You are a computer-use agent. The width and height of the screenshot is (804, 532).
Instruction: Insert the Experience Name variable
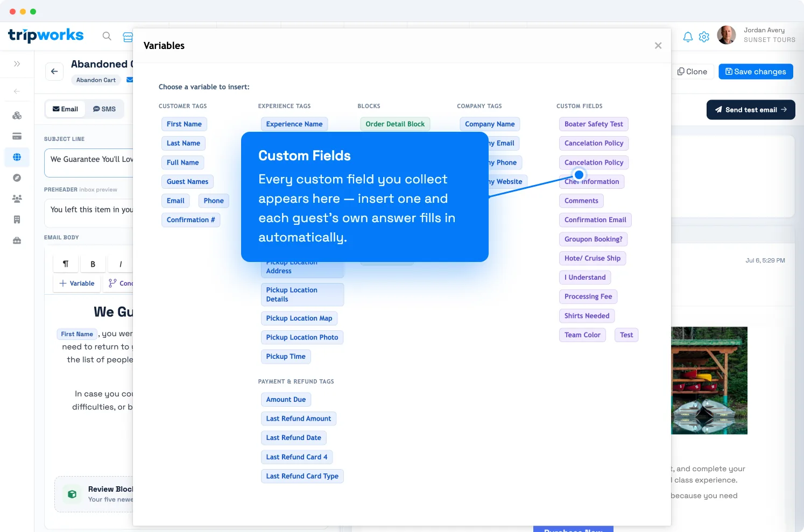294,124
